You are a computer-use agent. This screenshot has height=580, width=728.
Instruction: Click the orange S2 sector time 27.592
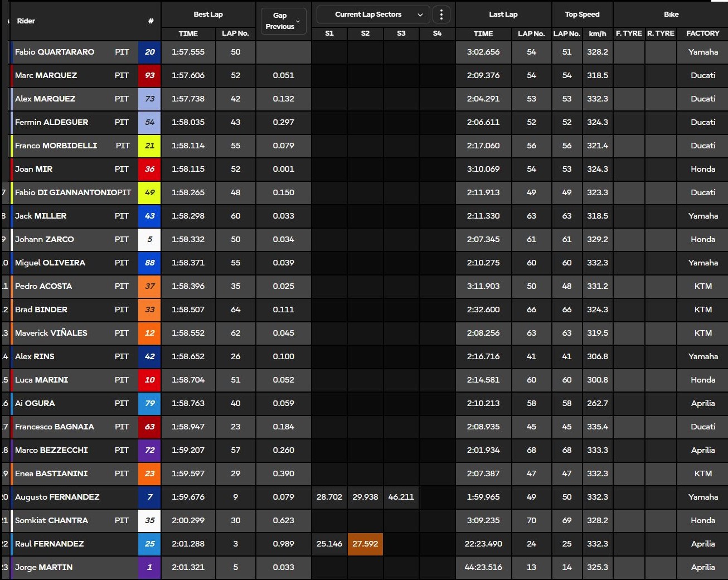[365, 544]
